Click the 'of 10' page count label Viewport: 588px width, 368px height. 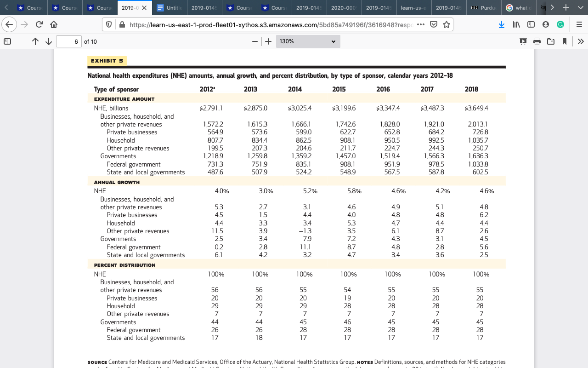click(x=90, y=41)
